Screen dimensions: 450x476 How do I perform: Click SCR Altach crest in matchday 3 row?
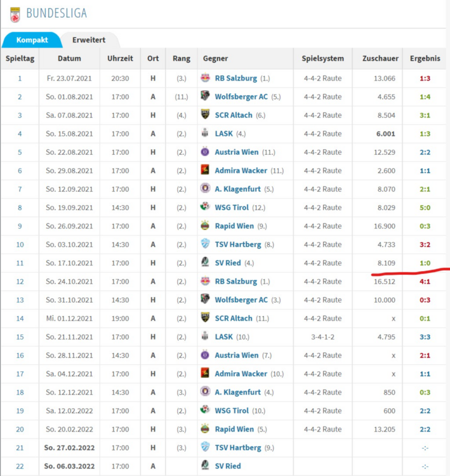coord(205,115)
